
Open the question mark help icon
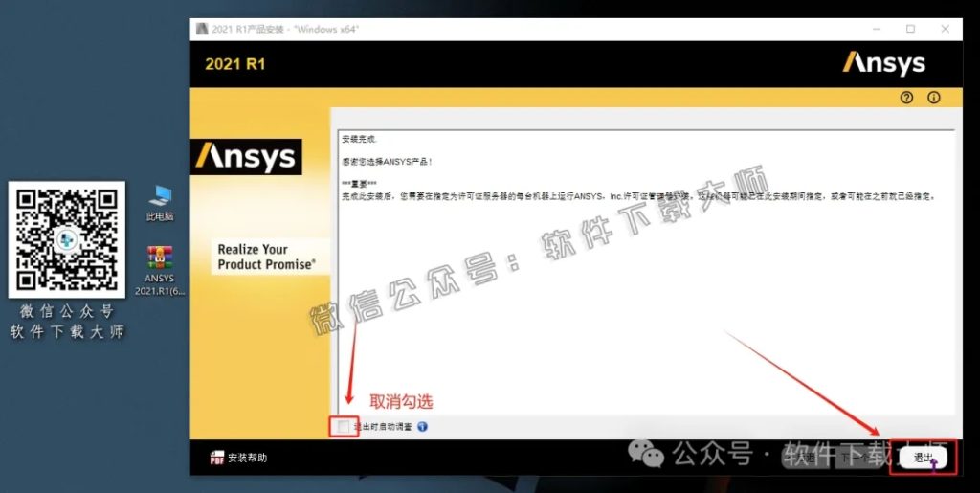tap(907, 98)
